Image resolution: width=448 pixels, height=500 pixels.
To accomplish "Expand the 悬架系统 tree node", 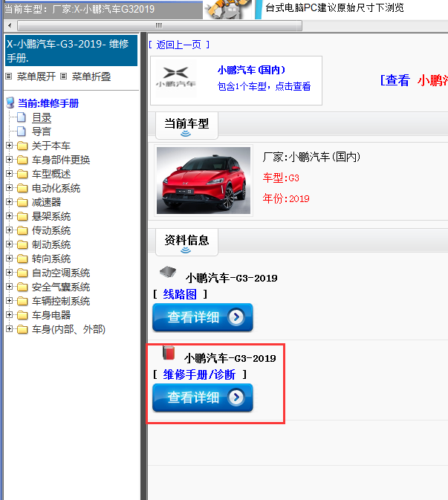I will [x=9, y=216].
